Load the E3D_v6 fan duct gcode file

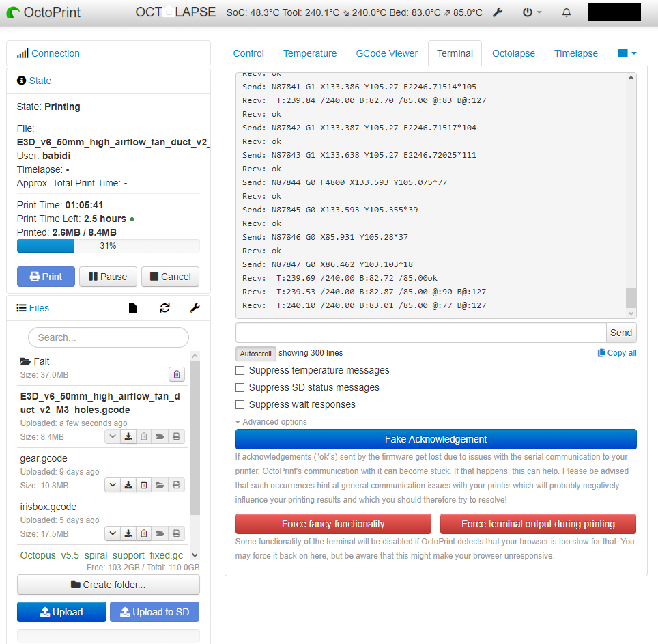pyautogui.click(x=160, y=436)
